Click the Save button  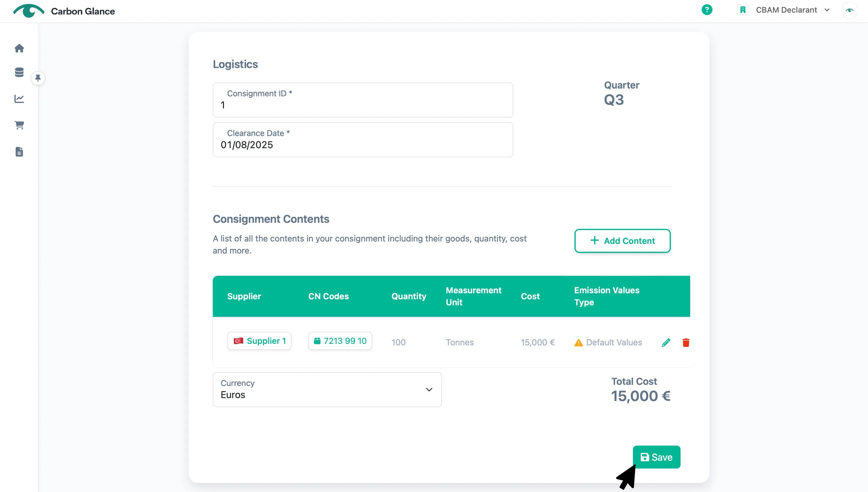click(656, 457)
